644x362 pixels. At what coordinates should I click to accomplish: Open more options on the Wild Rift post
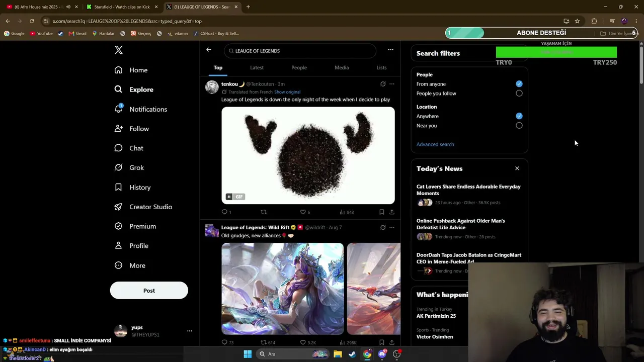click(x=392, y=227)
